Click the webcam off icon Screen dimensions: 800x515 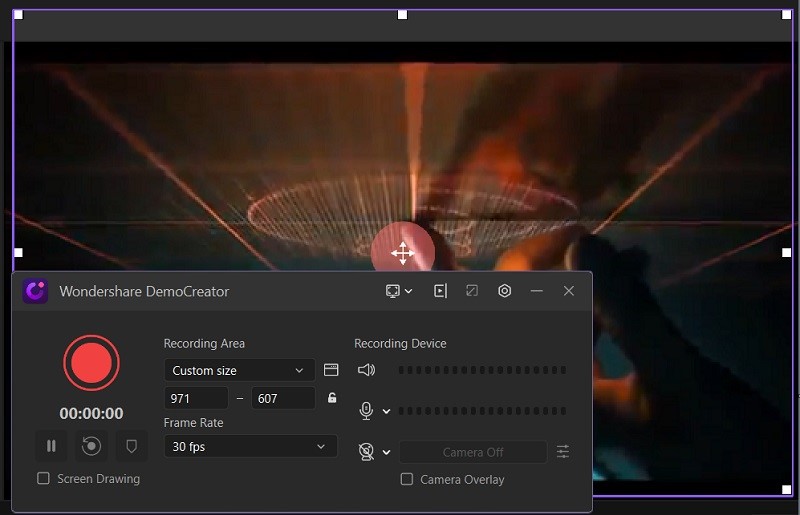point(366,452)
